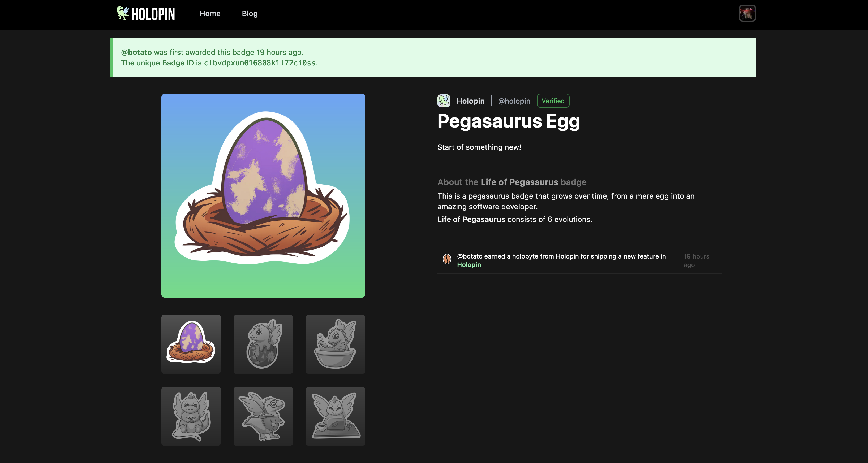Click the Holopin organization avatar icon
The image size is (868, 463).
444,101
